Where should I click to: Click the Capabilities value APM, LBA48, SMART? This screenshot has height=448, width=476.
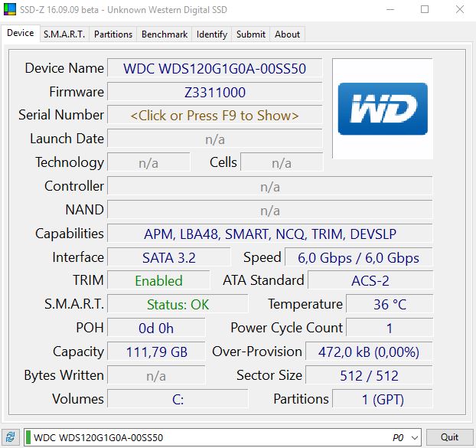(x=270, y=234)
